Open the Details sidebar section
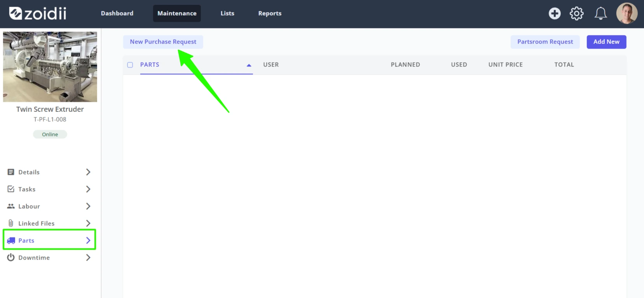 (49, 172)
